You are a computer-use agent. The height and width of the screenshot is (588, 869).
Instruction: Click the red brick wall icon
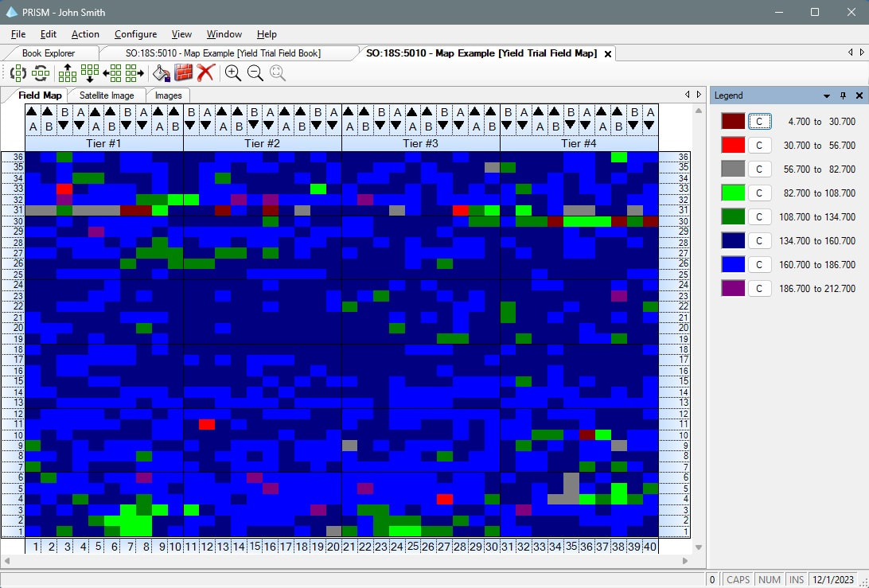pyautogui.click(x=184, y=72)
